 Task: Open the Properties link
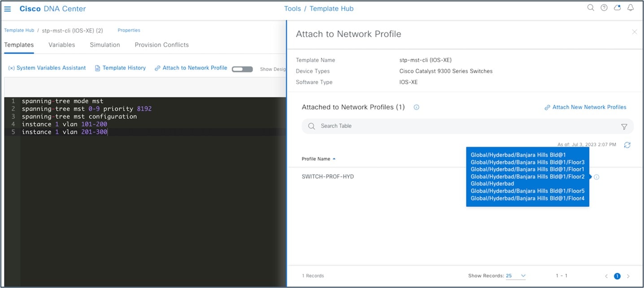tap(129, 31)
